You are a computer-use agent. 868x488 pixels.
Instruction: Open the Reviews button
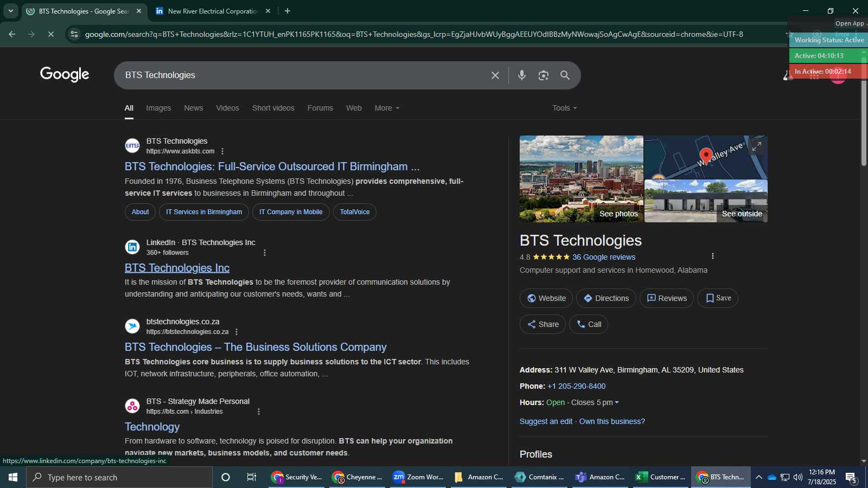(x=667, y=298)
